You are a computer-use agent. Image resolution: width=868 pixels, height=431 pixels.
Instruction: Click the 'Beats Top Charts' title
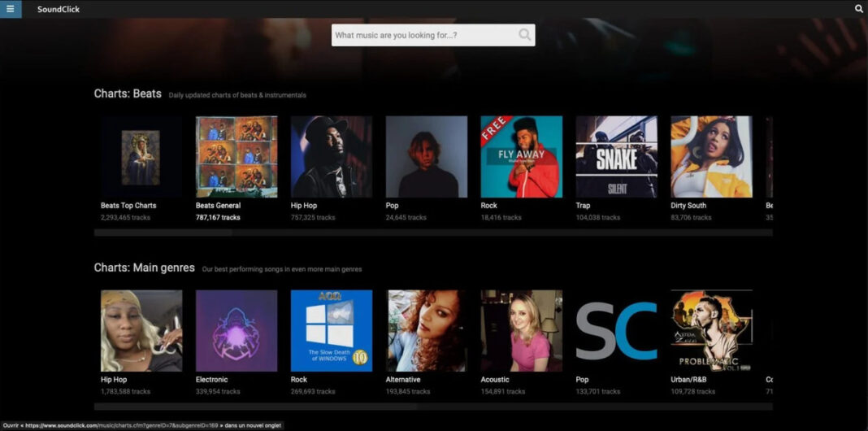point(128,206)
